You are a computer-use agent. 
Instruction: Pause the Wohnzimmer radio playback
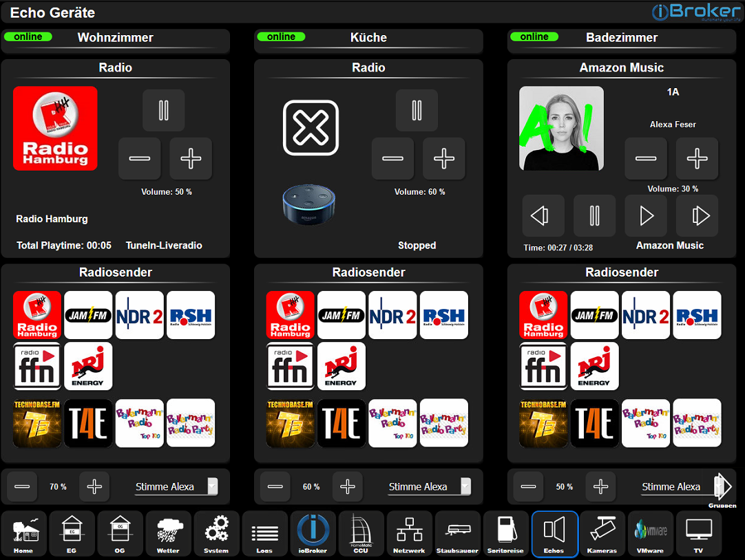(x=163, y=110)
